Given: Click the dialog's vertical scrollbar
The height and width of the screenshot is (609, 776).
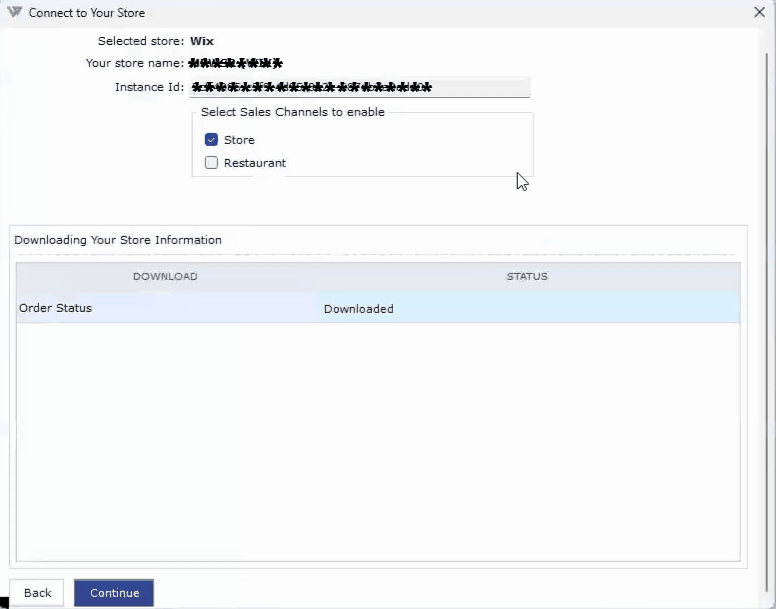Looking at the screenshot, I should [x=768, y=300].
